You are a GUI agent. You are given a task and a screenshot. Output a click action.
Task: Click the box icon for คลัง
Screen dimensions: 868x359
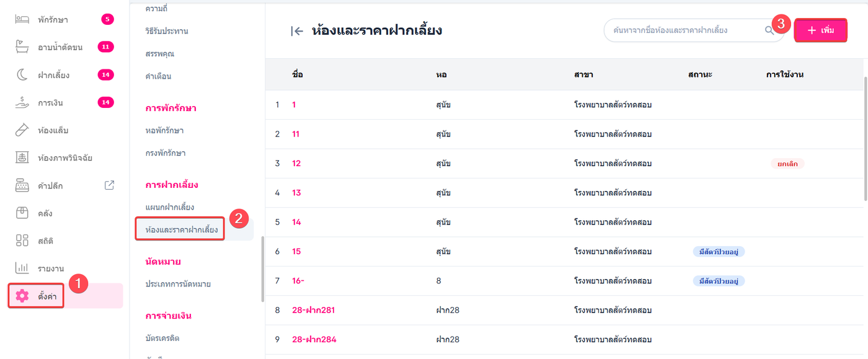point(22,213)
